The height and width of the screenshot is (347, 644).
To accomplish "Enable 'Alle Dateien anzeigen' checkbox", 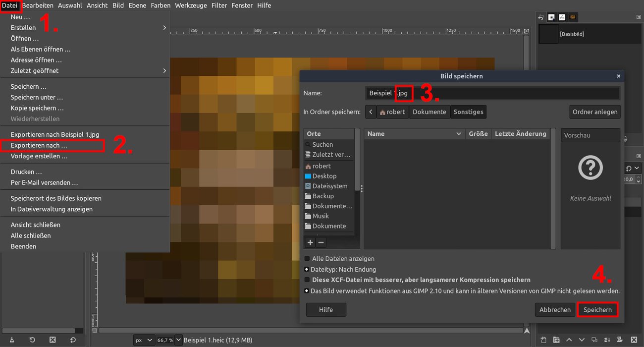I will [307, 259].
